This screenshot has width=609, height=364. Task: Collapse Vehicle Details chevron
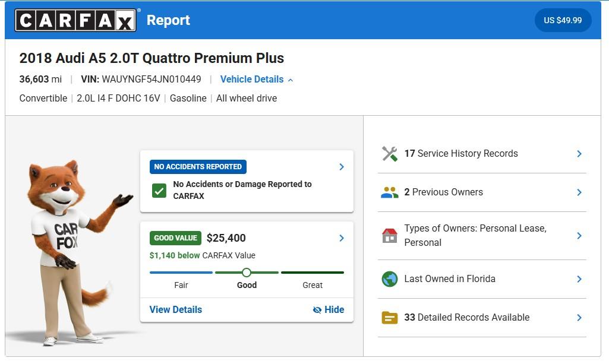tap(291, 80)
